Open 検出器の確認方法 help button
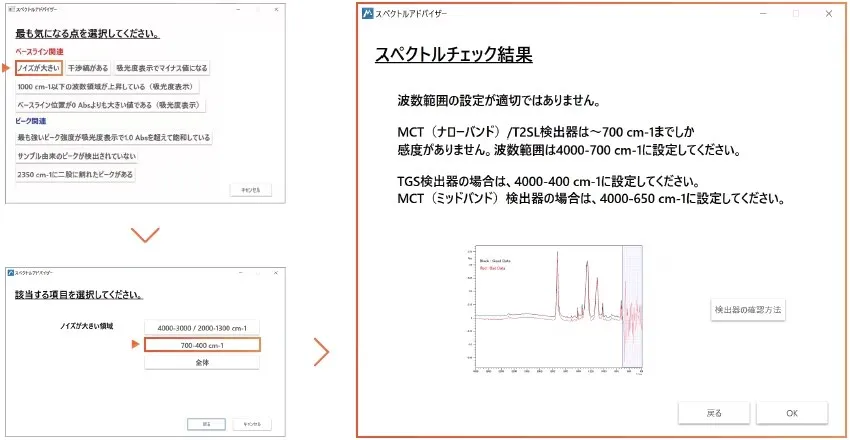 coord(748,309)
